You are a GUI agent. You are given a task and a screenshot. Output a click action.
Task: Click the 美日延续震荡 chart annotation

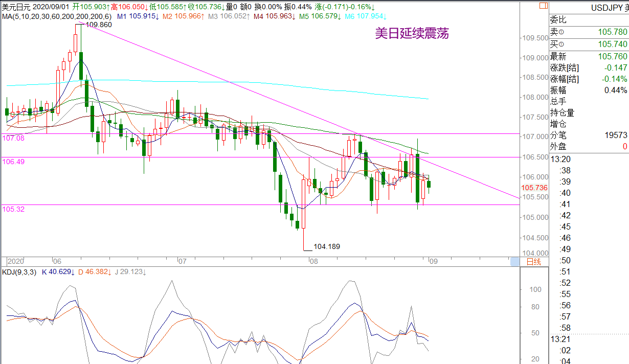(412, 34)
